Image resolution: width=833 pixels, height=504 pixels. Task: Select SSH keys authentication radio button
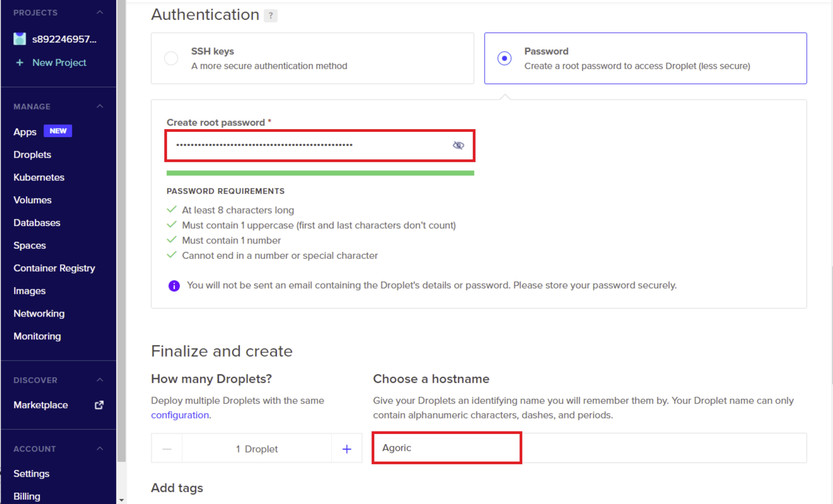click(171, 58)
